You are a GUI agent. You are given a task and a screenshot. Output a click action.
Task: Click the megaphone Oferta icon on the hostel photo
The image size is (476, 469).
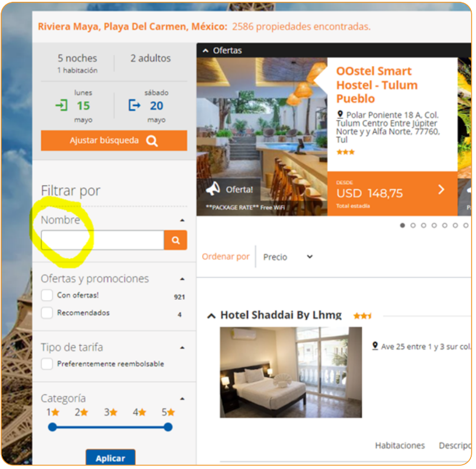click(x=213, y=190)
